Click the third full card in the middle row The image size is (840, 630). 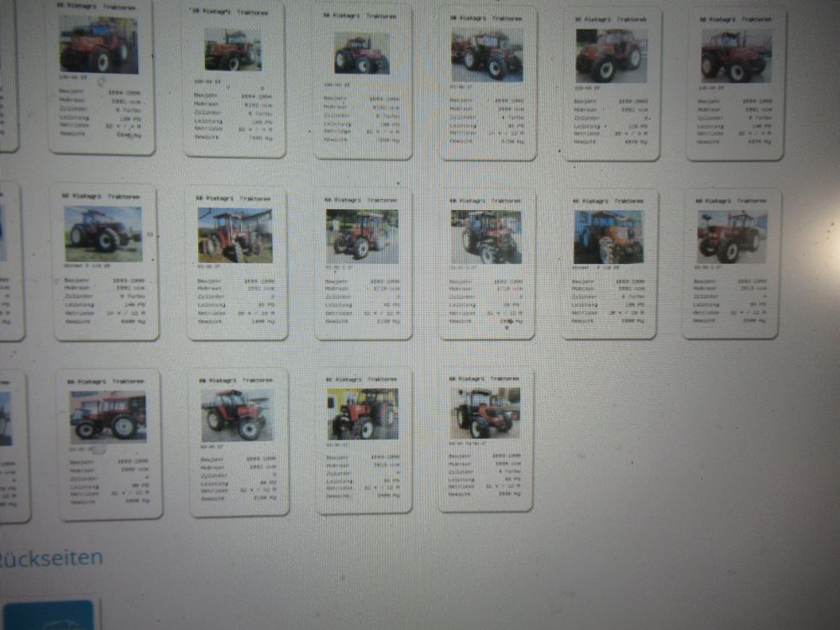(x=363, y=263)
